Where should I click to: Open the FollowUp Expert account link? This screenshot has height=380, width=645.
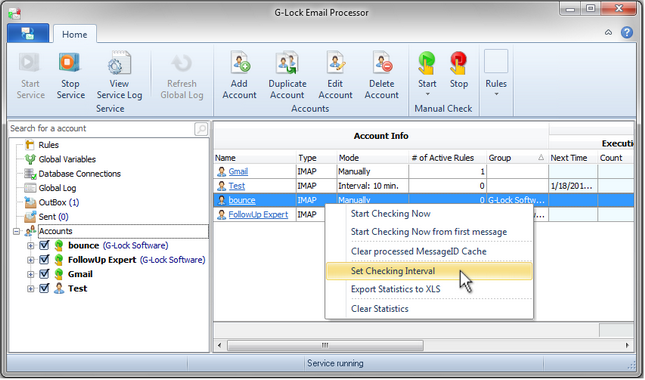tap(258, 215)
